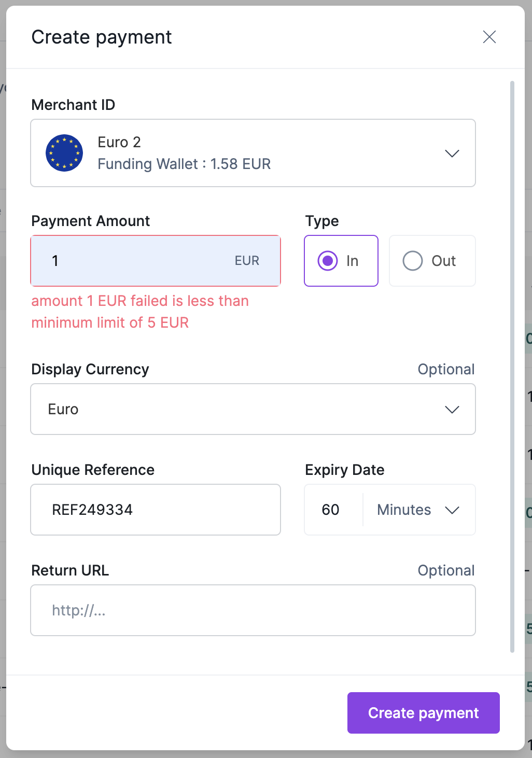Image resolution: width=532 pixels, height=758 pixels.
Task: Click the expiry value 60 field
Action: click(333, 510)
